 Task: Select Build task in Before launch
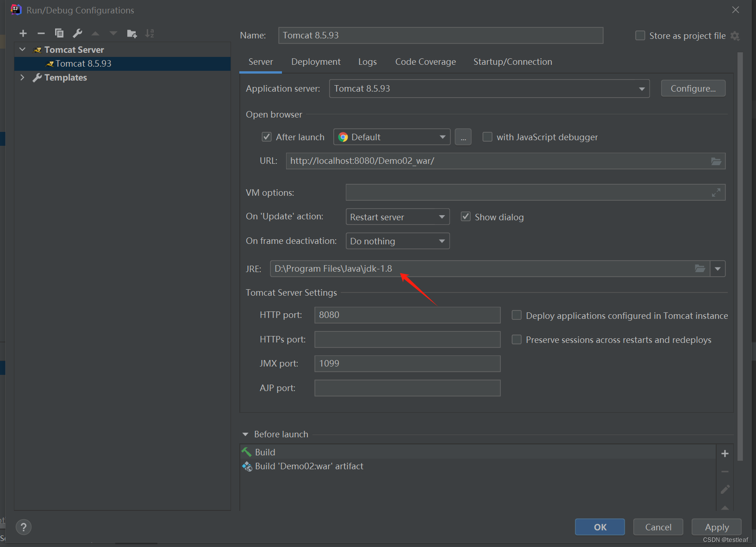478,452
